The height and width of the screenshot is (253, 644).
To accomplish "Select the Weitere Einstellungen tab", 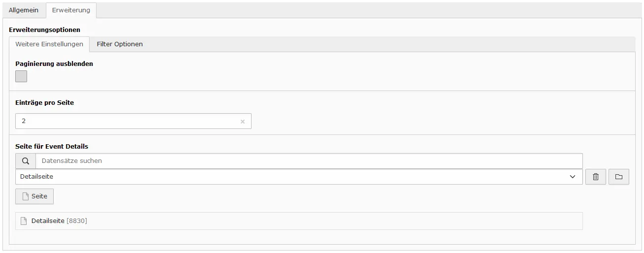I will [49, 44].
